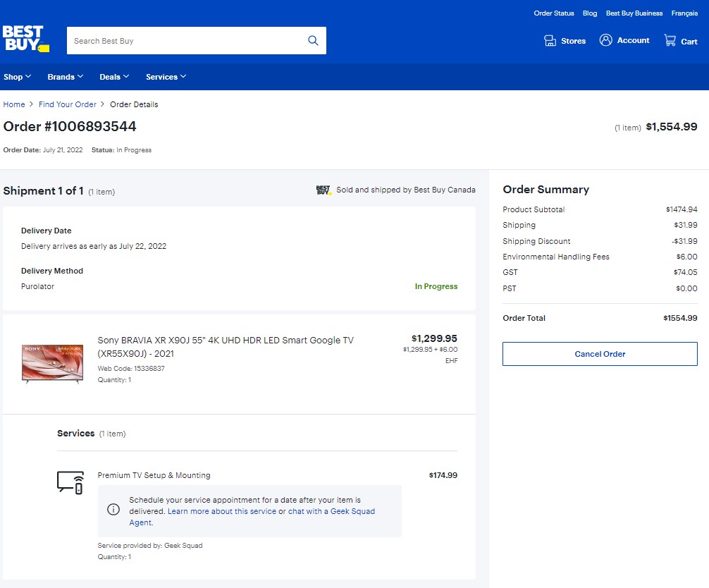Click the Product Subtotal $1474.94 amount
Image resolution: width=709 pixels, height=588 pixels.
(682, 209)
